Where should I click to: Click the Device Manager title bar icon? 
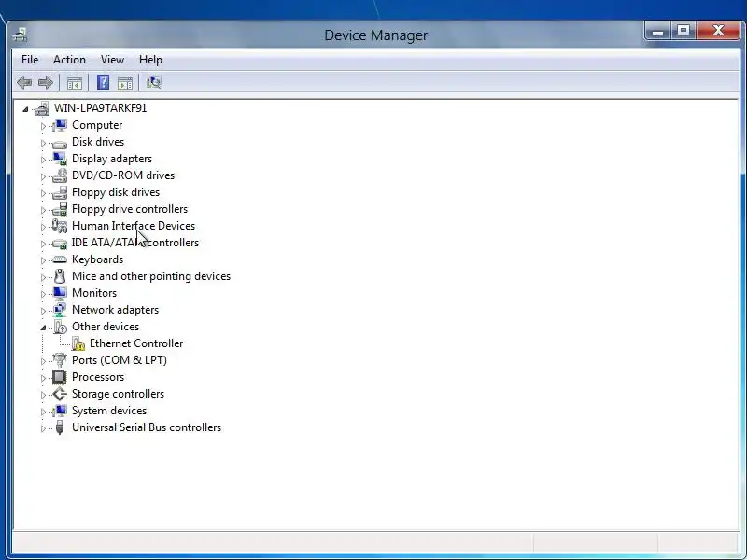(x=20, y=35)
